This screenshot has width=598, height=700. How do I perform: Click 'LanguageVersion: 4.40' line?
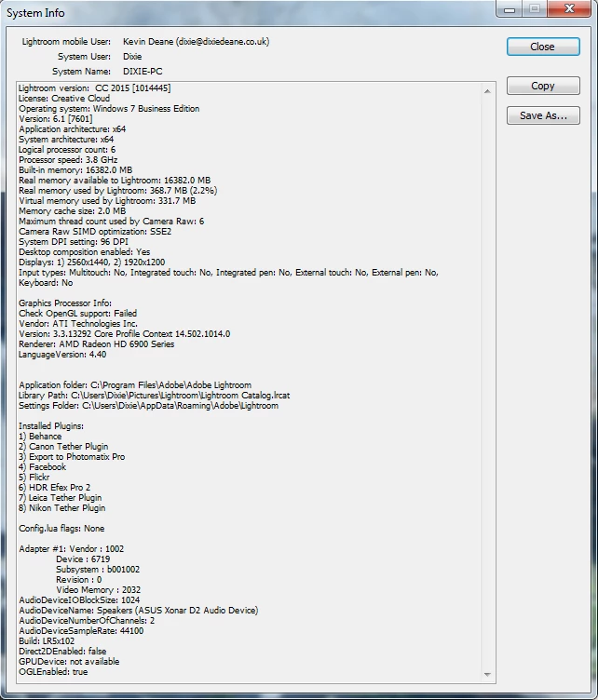[62, 355]
